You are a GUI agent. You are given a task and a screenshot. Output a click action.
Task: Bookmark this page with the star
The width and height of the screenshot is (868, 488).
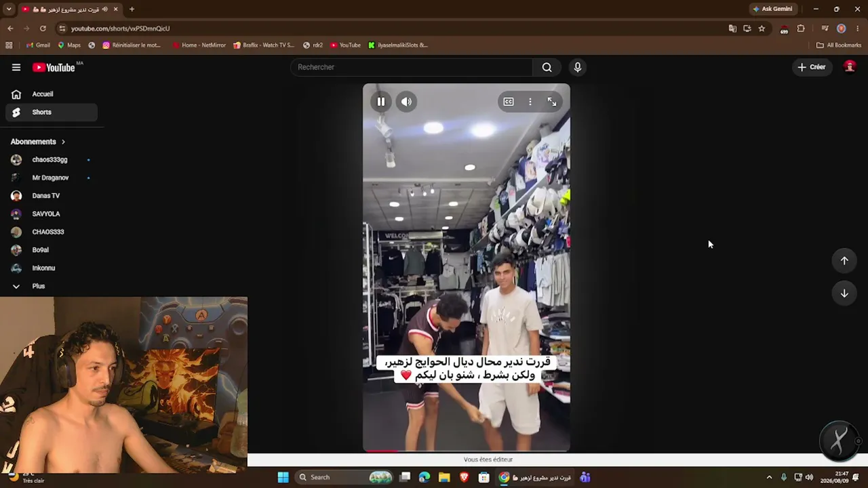tap(762, 28)
